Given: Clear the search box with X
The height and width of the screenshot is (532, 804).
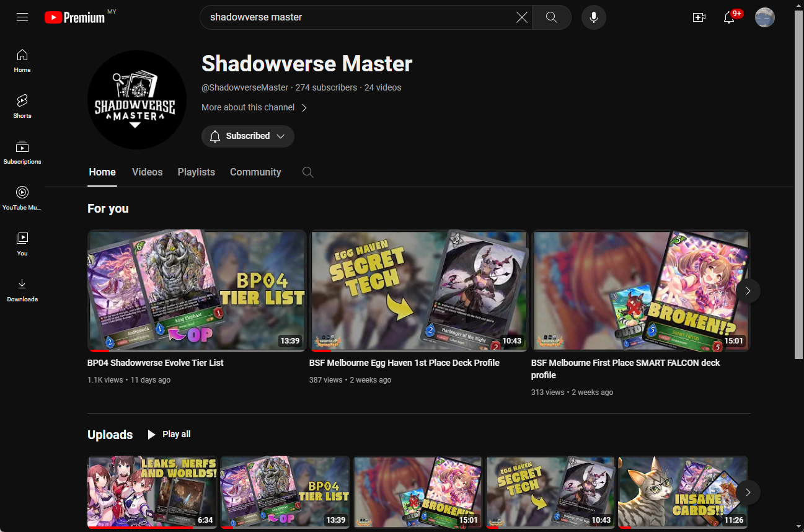Looking at the screenshot, I should [x=522, y=17].
